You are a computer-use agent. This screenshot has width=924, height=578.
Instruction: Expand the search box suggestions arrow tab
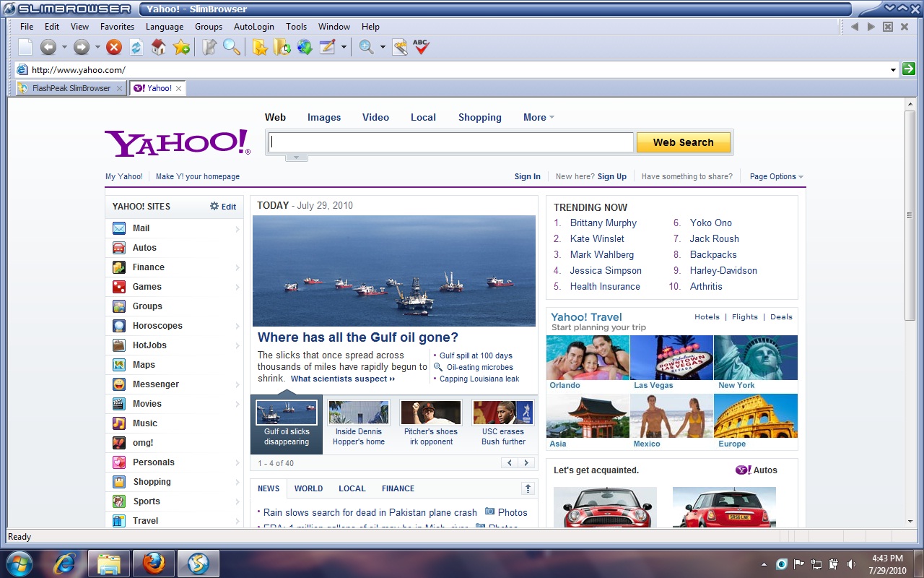pos(296,158)
